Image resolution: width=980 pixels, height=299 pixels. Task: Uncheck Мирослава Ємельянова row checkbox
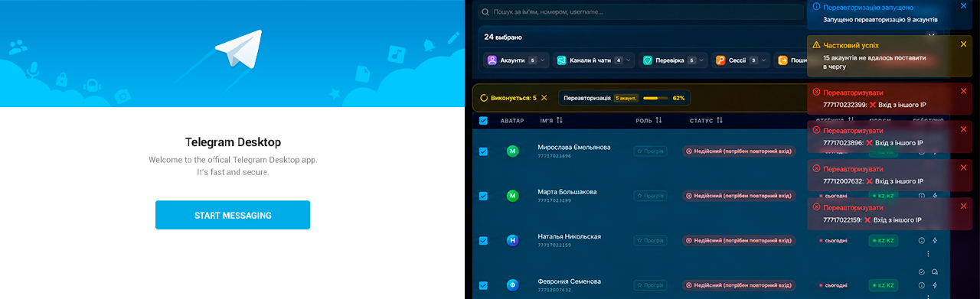483,151
